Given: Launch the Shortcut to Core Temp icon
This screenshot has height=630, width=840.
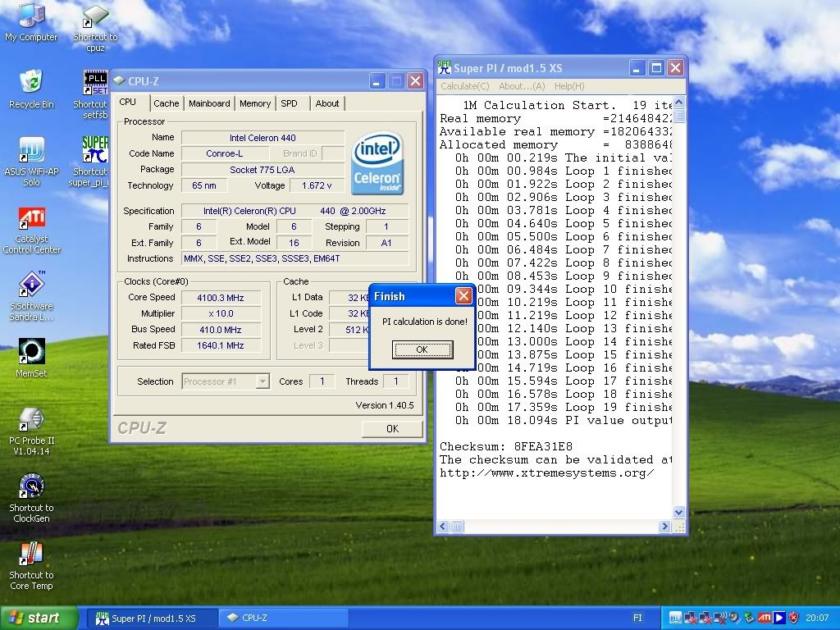Looking at the screenshot, I should coord(31,554).
